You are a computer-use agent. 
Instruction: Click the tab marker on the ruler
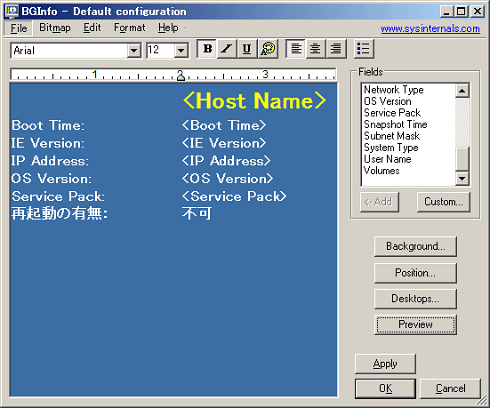[181, 77]
